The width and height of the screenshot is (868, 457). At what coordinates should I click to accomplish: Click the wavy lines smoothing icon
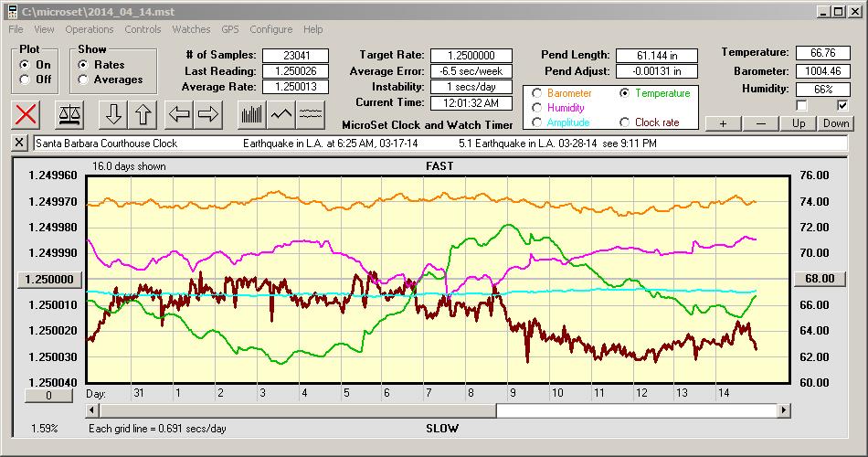point(312,114)
